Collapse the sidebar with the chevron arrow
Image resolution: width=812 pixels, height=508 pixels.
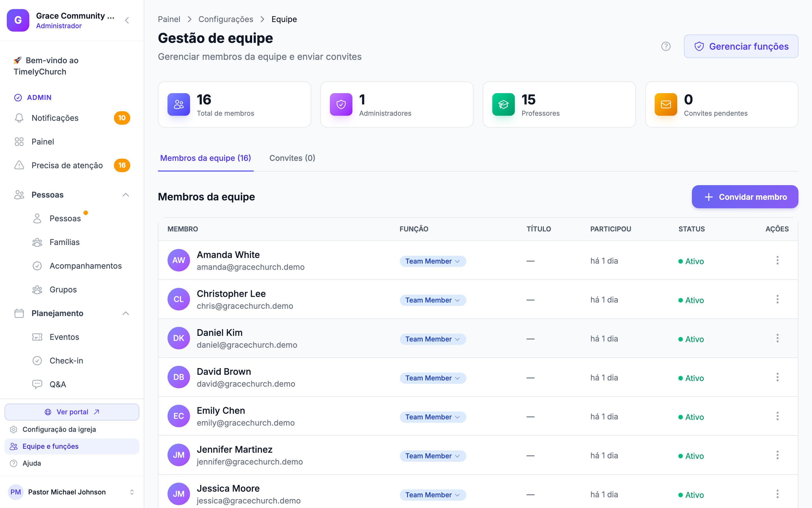click(x=127, y=21)
